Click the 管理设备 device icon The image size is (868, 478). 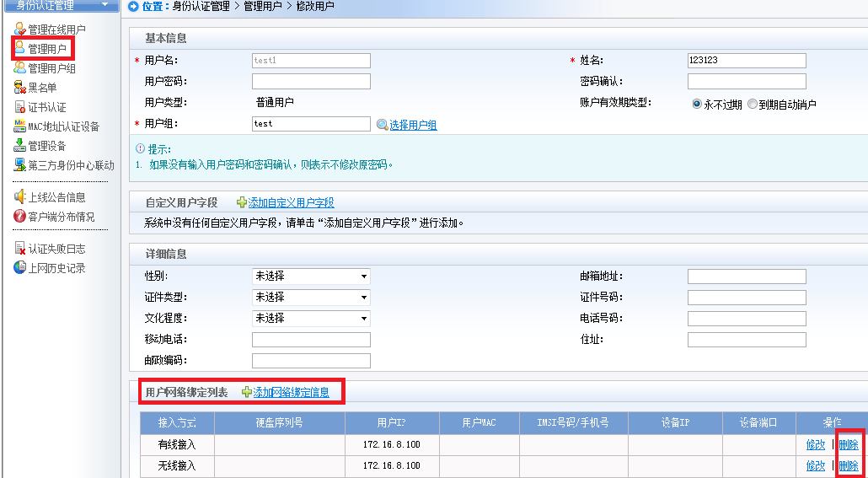click(20, 146)
